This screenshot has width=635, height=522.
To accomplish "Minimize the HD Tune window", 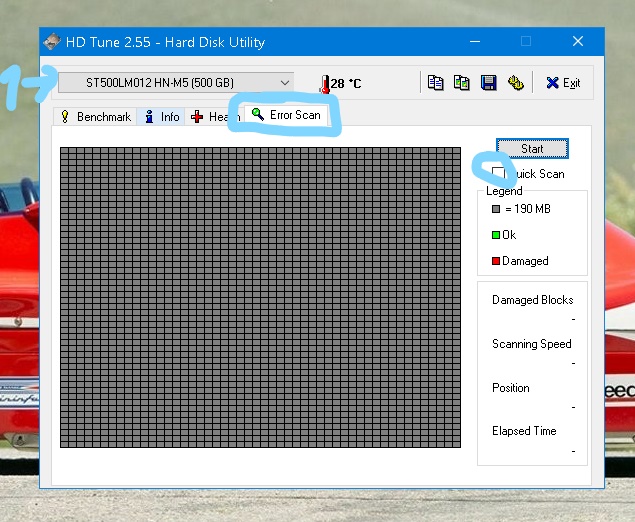I will click(475, 41).
